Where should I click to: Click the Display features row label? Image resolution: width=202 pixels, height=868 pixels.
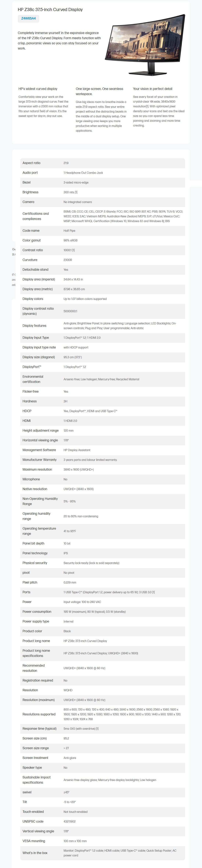pyautogui.click(x=34, y=326)
